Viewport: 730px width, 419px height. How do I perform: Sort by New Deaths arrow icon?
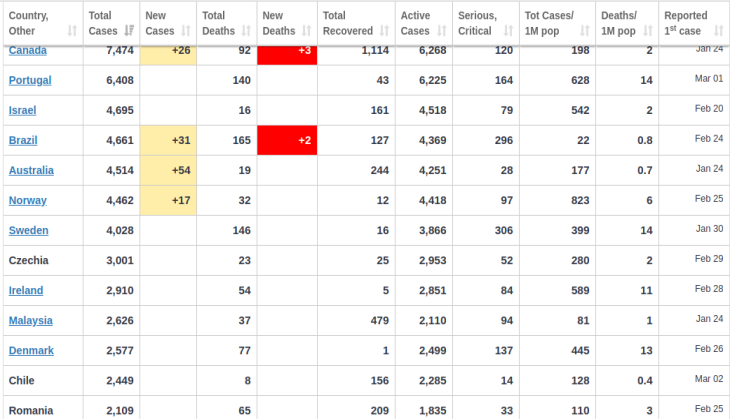pos(306,31)
